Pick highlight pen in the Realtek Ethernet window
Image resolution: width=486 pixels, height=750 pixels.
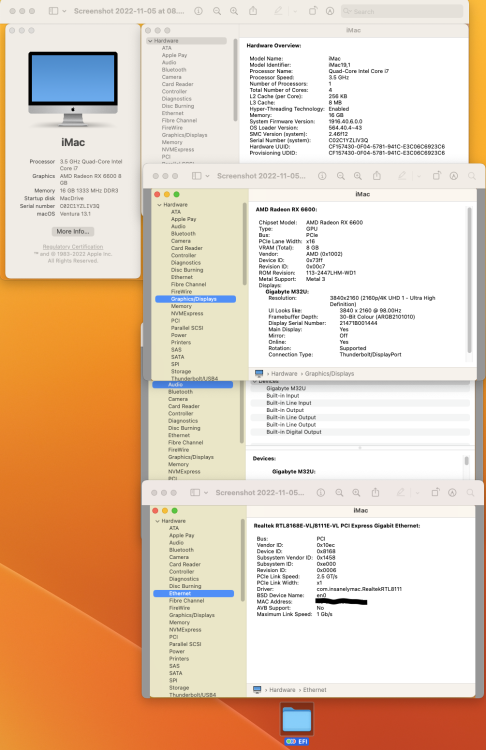(x=400, y=492)
